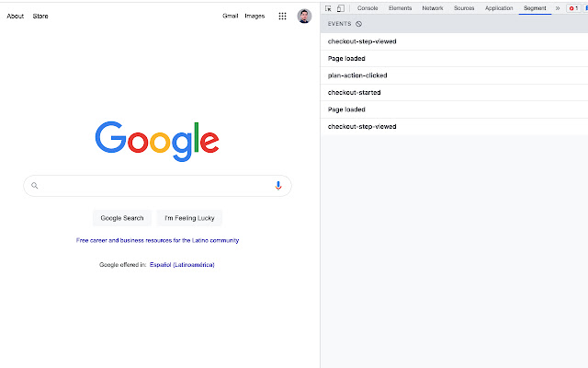Image resolution: width=588 pixels, height=368 pixels.
Task: Select the plan-action-clicked event
Action: pos(454,75)
